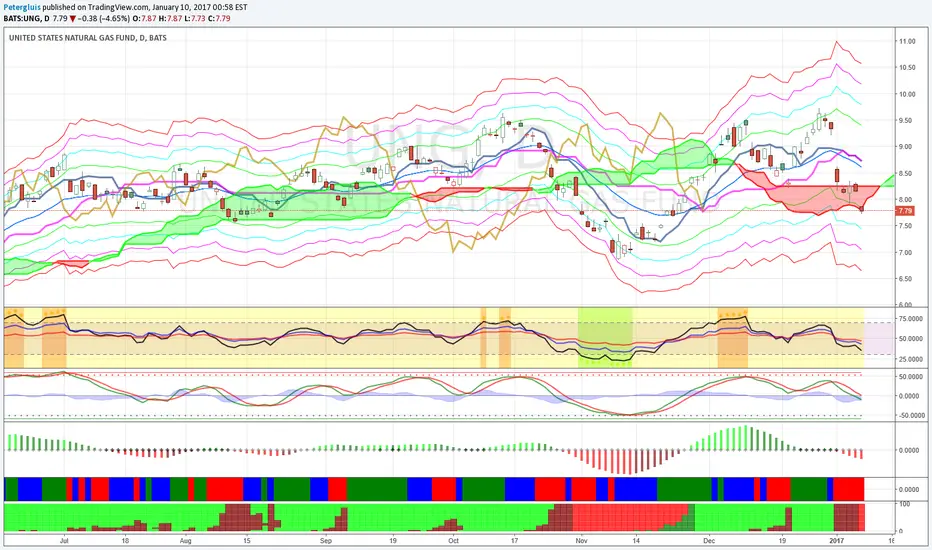Click the 10.50 price axis label
The height and width of the screenshot is (550, 932).
[907, 68]
